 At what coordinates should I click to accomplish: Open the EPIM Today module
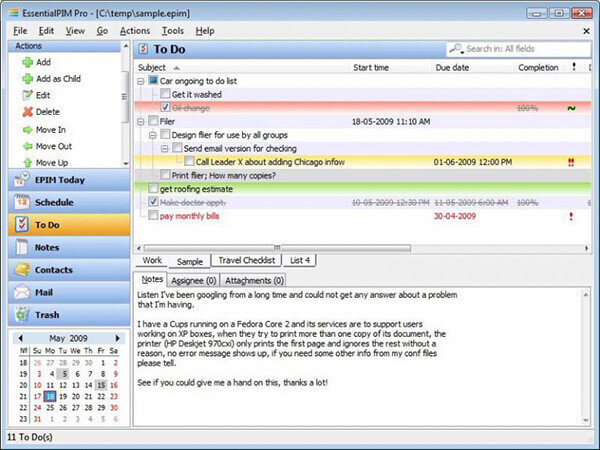(69, 180)
